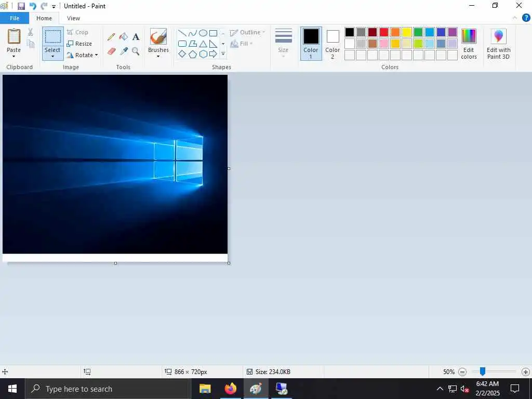Switch to the Home tab
This screenshot has height=399, width=532.
tap(44, 18)
